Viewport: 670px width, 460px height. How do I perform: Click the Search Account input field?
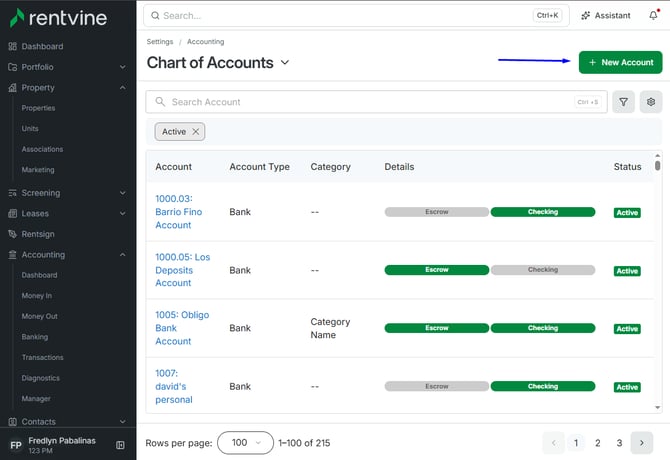[376, 102]
